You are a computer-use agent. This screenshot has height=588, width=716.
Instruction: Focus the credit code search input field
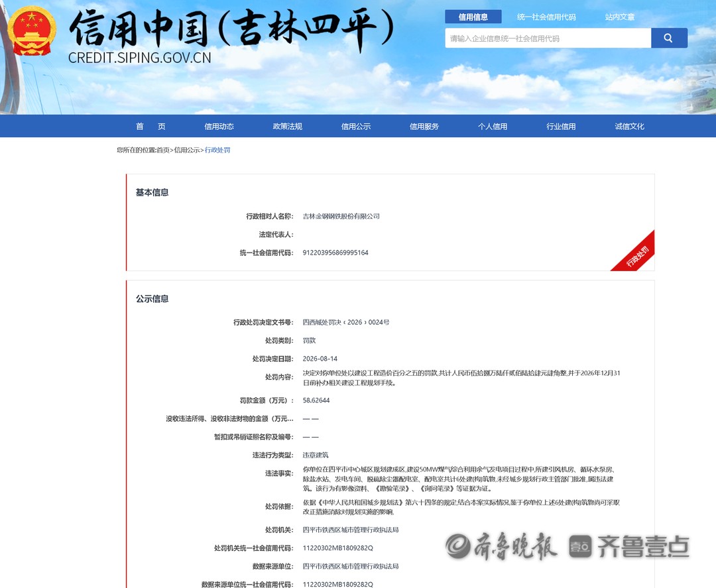tap(548, 38)
